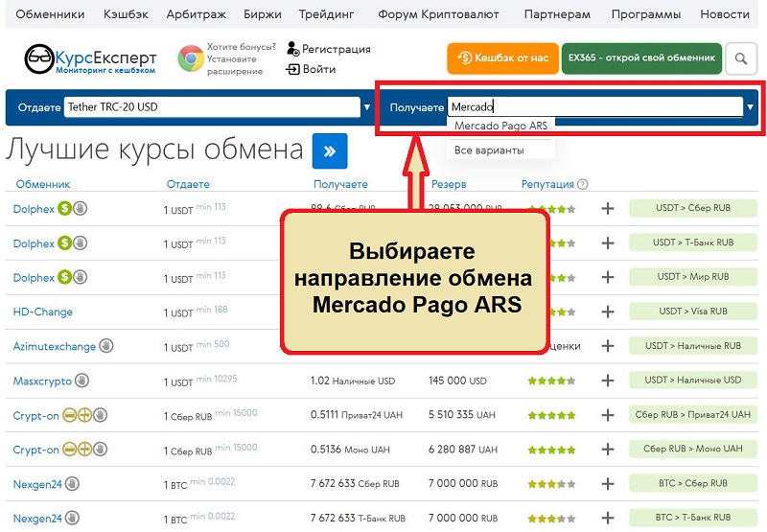The width and height of the screenshot is (767, 532).
Task: Open the Обменники menu
Action: [x=50, y=14]
